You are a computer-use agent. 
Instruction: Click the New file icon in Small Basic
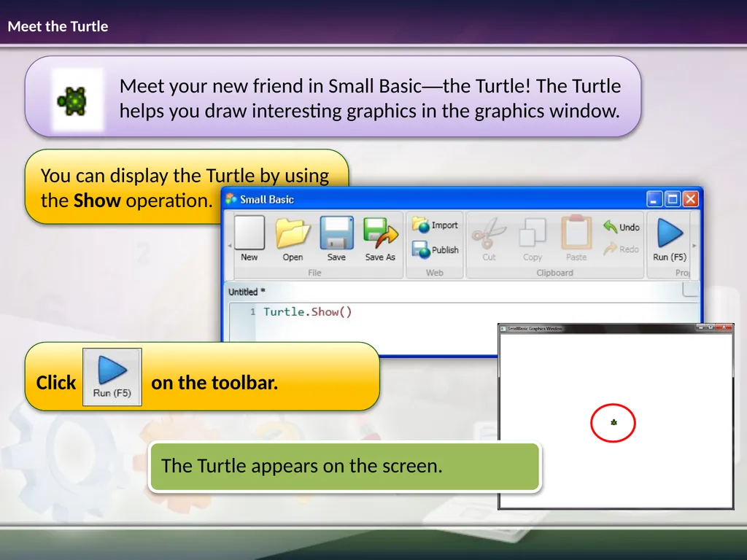[x=249, y=233]
